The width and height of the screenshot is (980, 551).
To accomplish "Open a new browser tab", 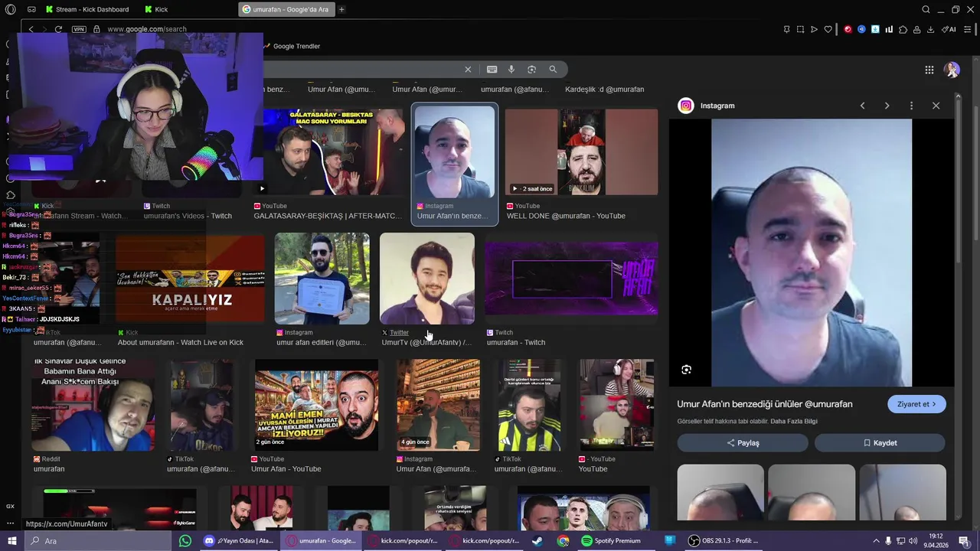I will (341, 9).
